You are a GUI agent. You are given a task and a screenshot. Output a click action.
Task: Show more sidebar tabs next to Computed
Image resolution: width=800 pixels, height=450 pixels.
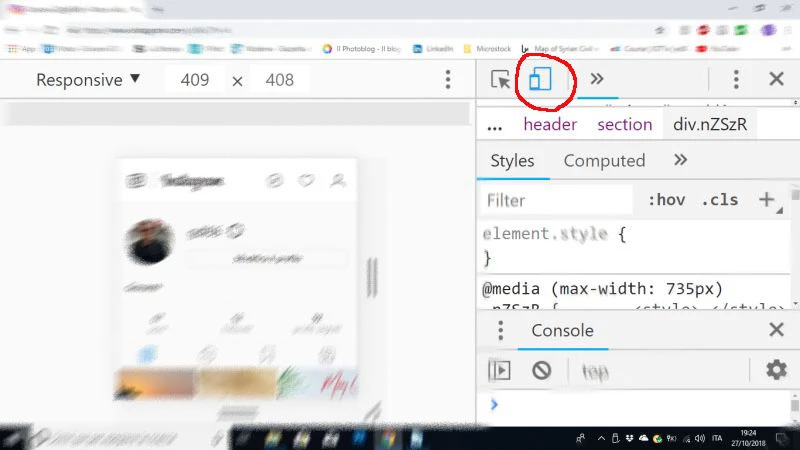point(680,160)
